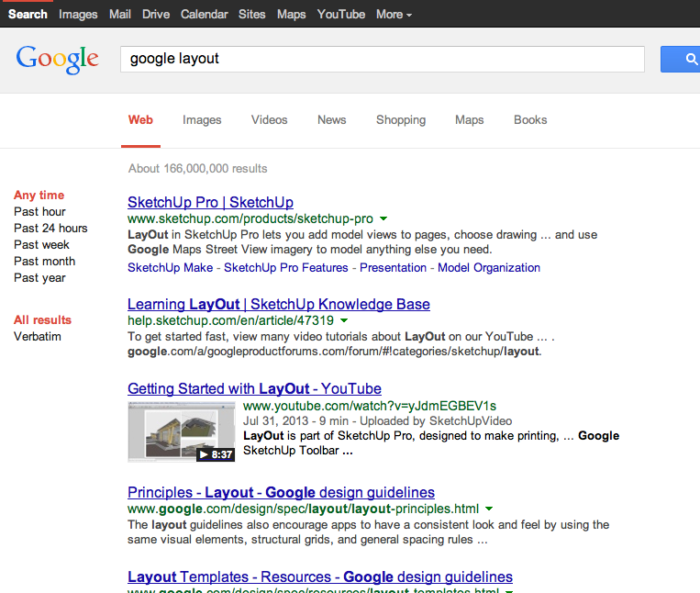Switch to the Maps results tab

pos(469,120)
